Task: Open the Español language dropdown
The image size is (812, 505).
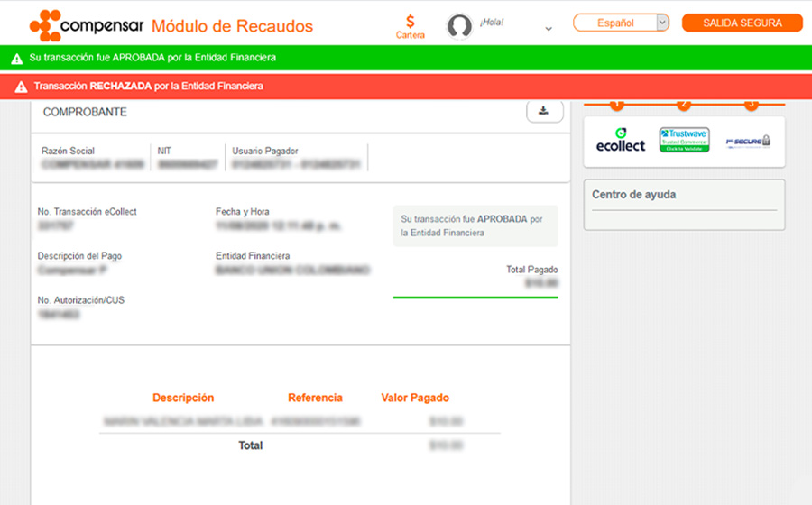Action: click(616, 23)
